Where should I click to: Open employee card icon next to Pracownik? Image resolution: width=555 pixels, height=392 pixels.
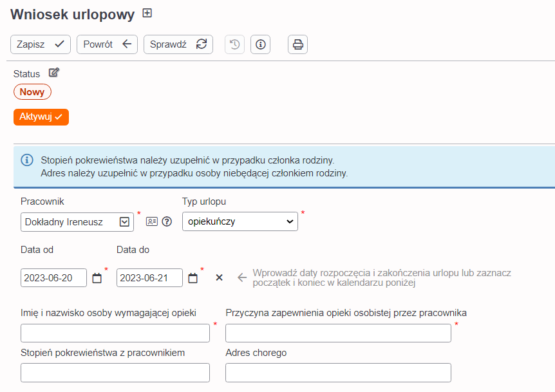[x=152, y=221]
